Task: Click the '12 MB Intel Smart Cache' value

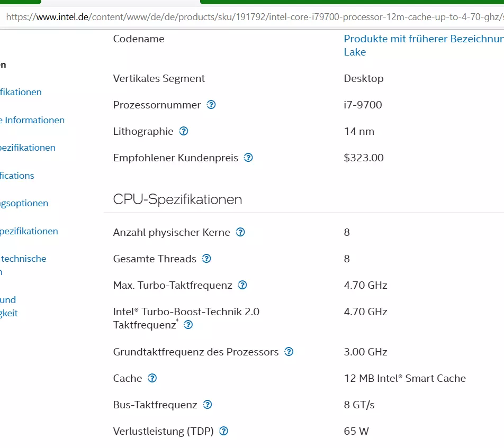Action: coord(404,378)
